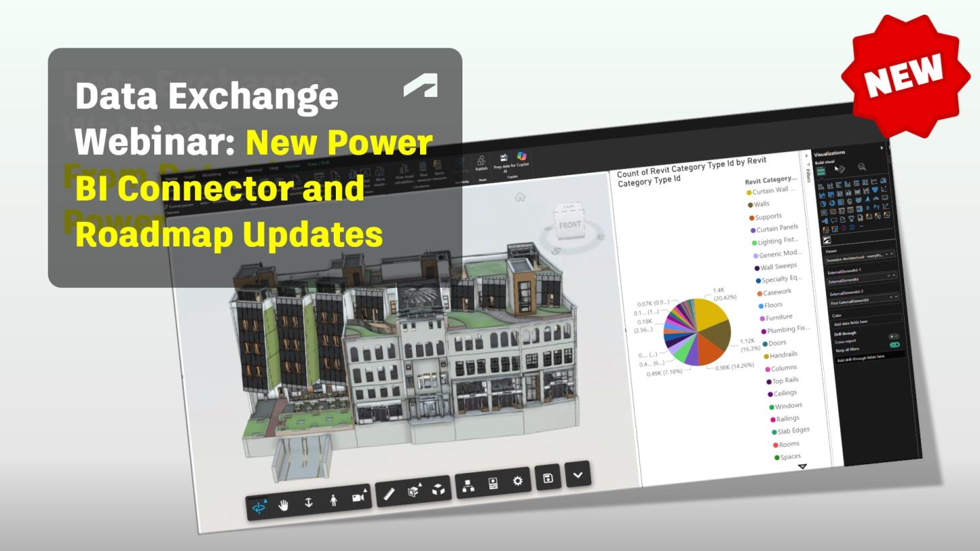Expand the Viewer field dropdown
Screen dimensions: 980x551
click(x=888, y=254)
